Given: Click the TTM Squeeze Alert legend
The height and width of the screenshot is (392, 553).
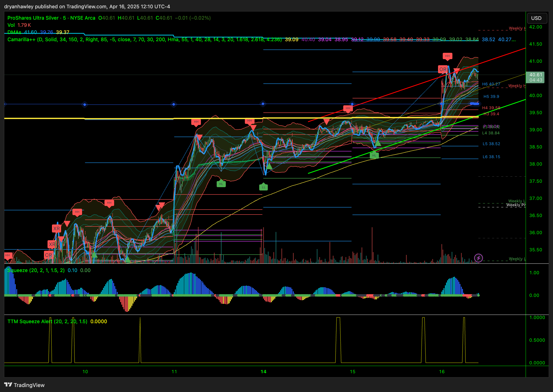Looking at the screenshot, I should point(47,322).
